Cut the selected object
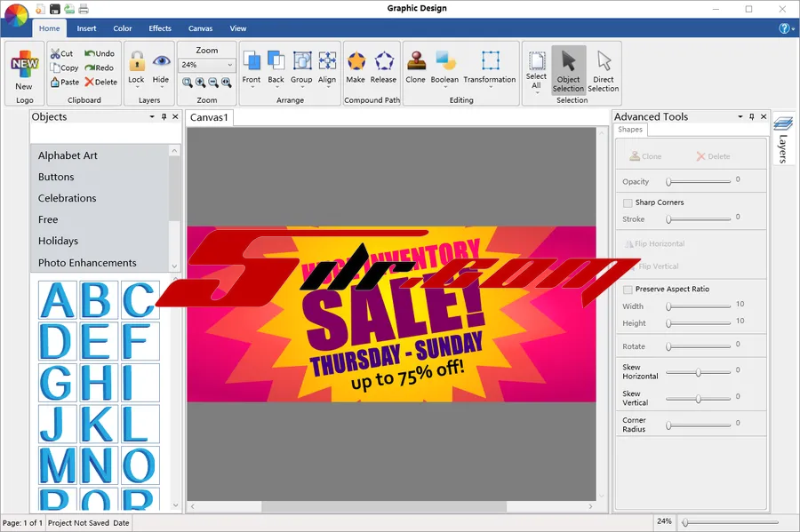Screen dimensions: 800x532 point(61,53)
